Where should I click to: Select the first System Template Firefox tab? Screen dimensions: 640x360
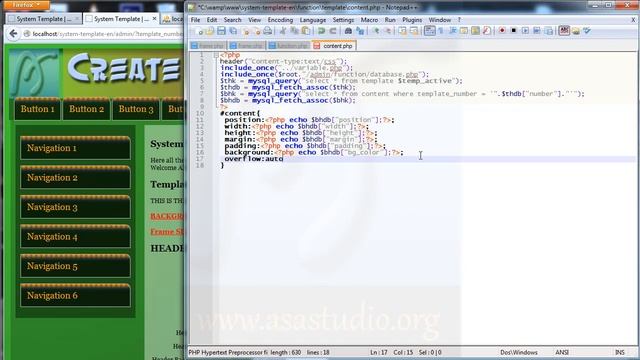coord(44,19)
